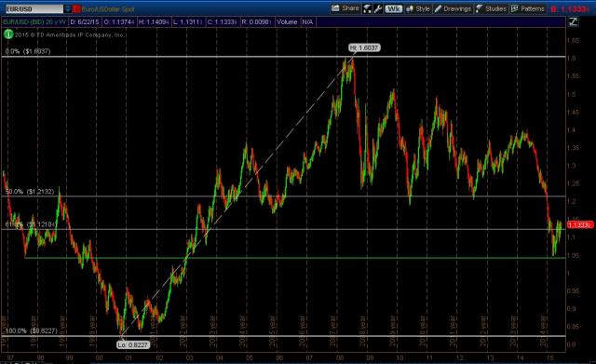Click the Euro/USDollar Spot description text
Viewport: 596px width, 364px height.
(108, 8)
